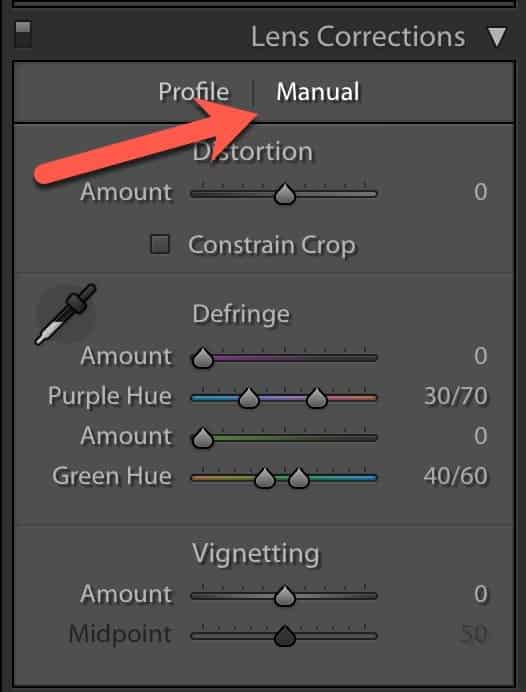
Task: Open the Manual tab
Action: point(318,92)
